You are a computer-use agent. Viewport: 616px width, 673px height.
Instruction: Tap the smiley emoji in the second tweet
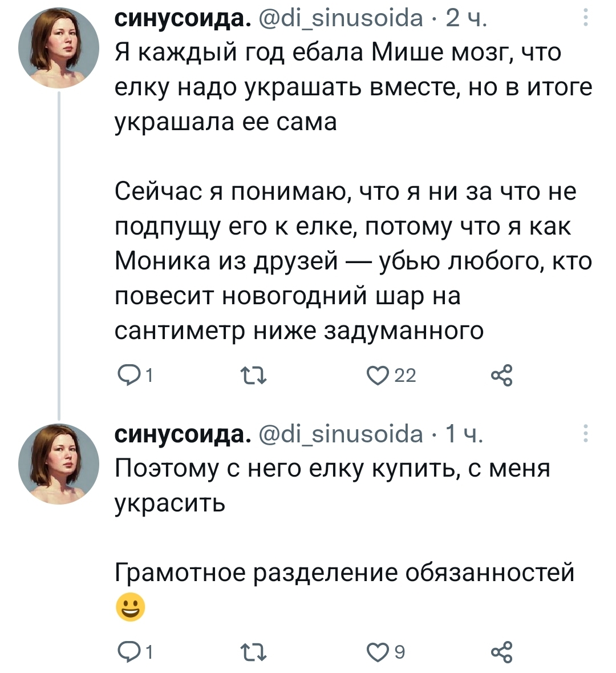coord(130,607)
